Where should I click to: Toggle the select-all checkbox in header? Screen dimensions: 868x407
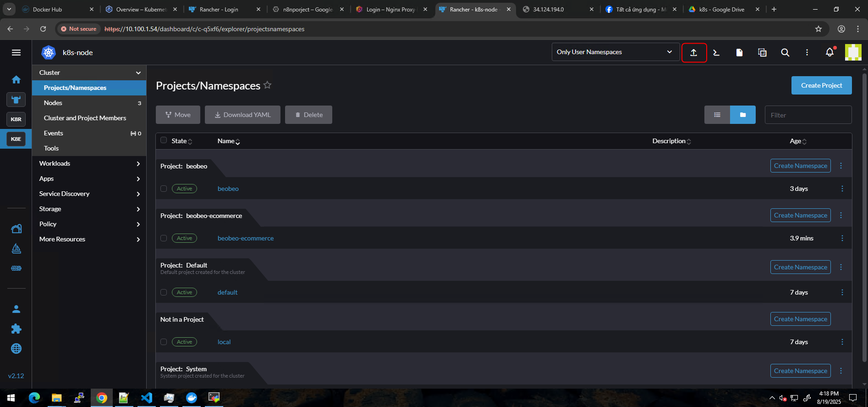[x=164, y=140]
